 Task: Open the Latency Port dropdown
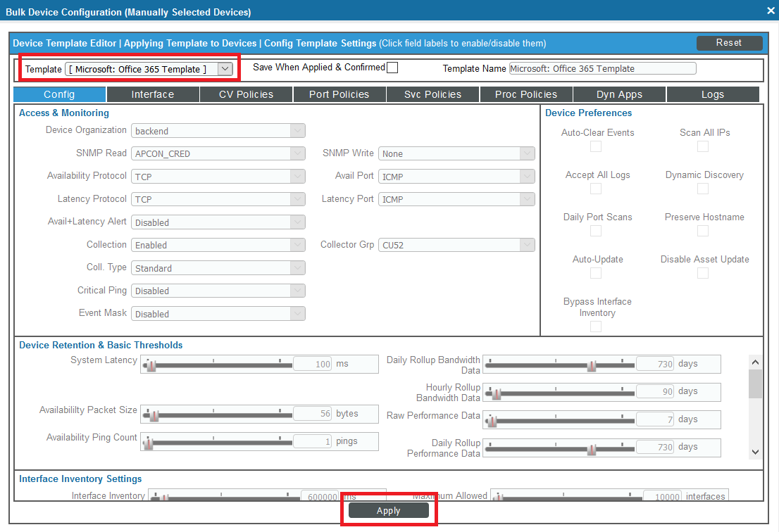(x=456, y=200)
